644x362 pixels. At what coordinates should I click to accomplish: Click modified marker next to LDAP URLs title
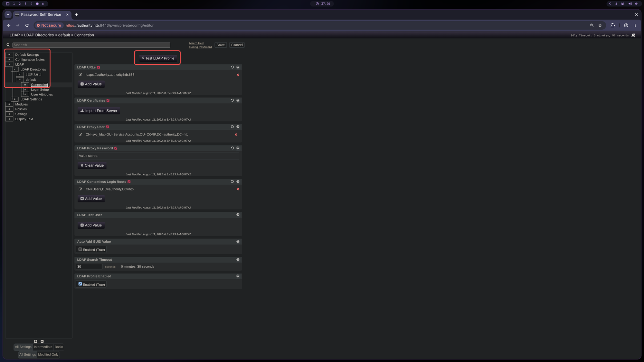coord(99,67)
